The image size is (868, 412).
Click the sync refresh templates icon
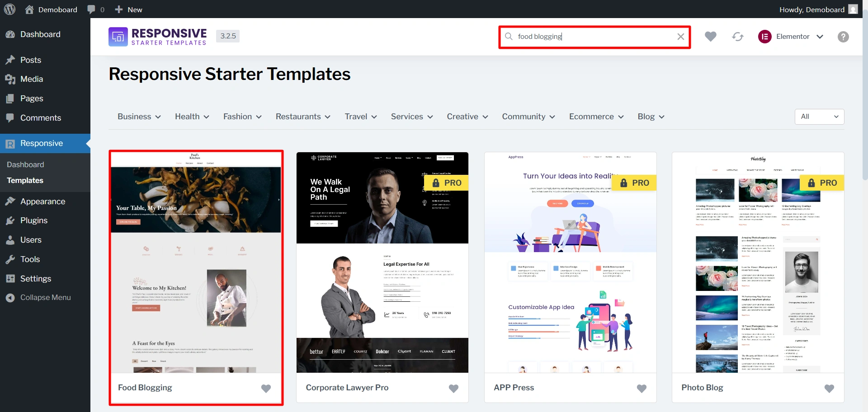pyautogui.click(x=738, y=37)
